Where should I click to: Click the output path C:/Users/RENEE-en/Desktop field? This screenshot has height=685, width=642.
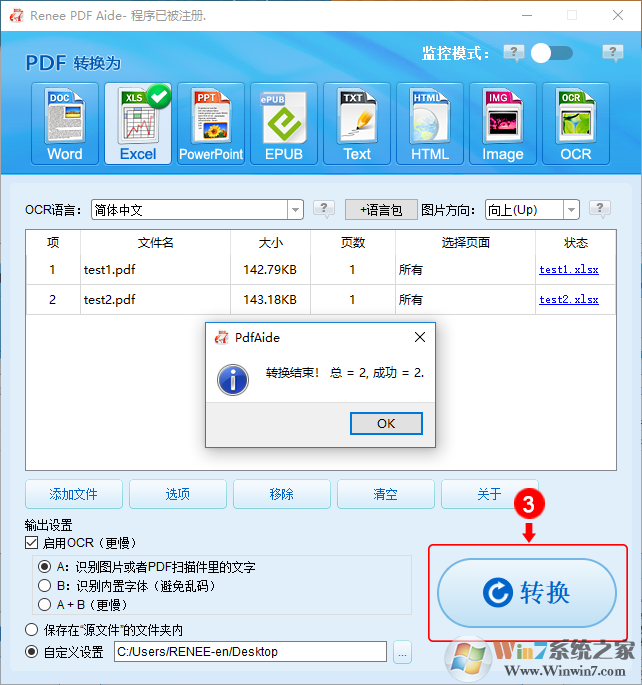[x=250, y=652]
